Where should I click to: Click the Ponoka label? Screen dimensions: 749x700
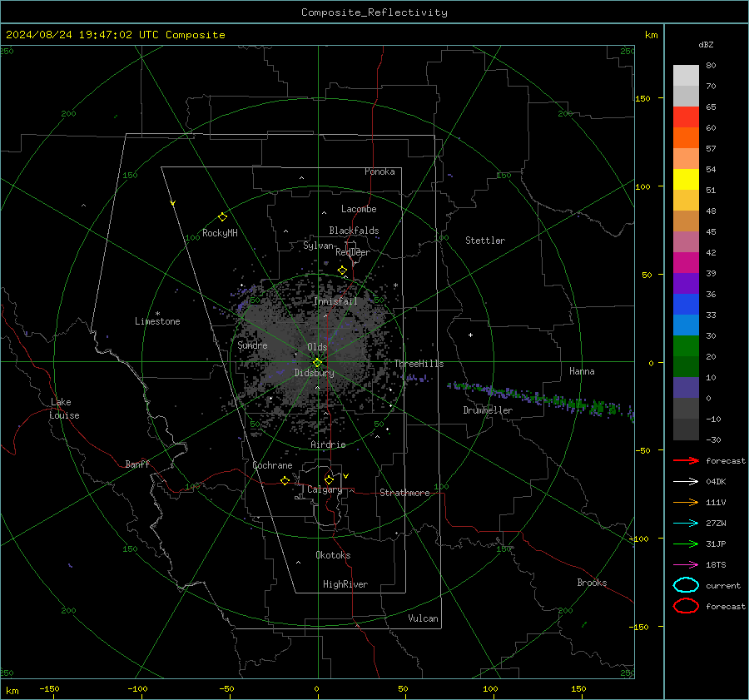click(379, 171)
